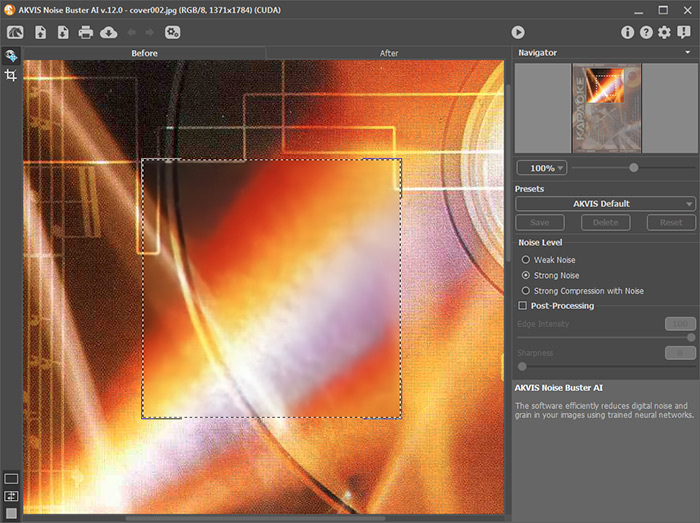Click the Edge Intensity slider handle

tap(691, 337)
